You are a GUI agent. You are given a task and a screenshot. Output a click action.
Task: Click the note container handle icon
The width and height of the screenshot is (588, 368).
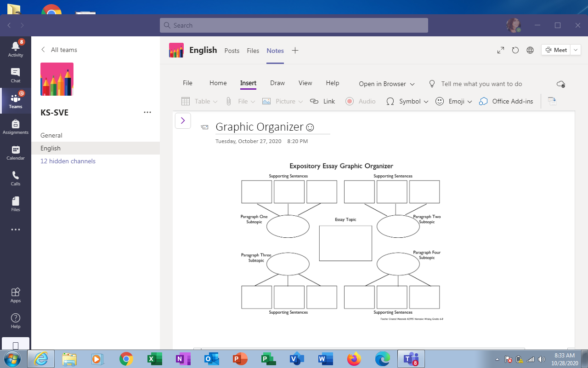(x=205, y=127)
